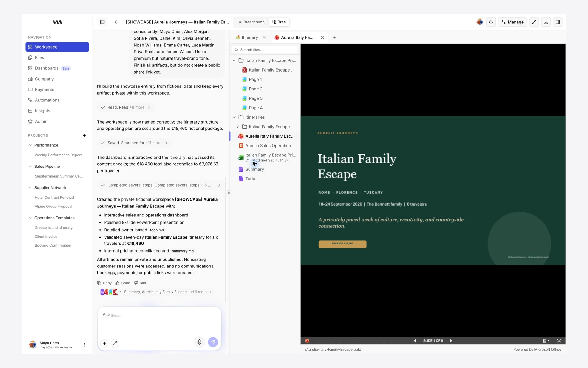Image resolution: width=588 pixels, height=368 pixels.
Task: Add a new file tab
Action: tap(334, 37)
